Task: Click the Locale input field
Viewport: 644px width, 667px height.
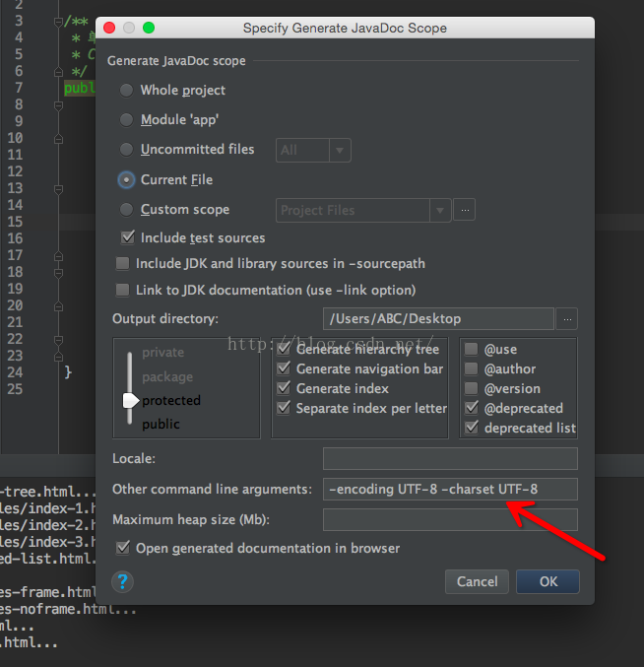Action: click(450, 458)
